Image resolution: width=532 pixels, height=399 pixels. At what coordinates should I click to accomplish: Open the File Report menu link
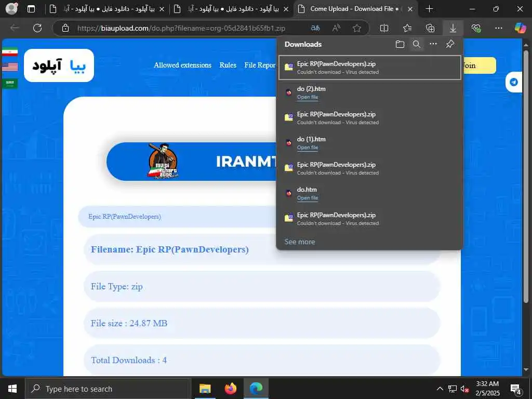(260, 65)
